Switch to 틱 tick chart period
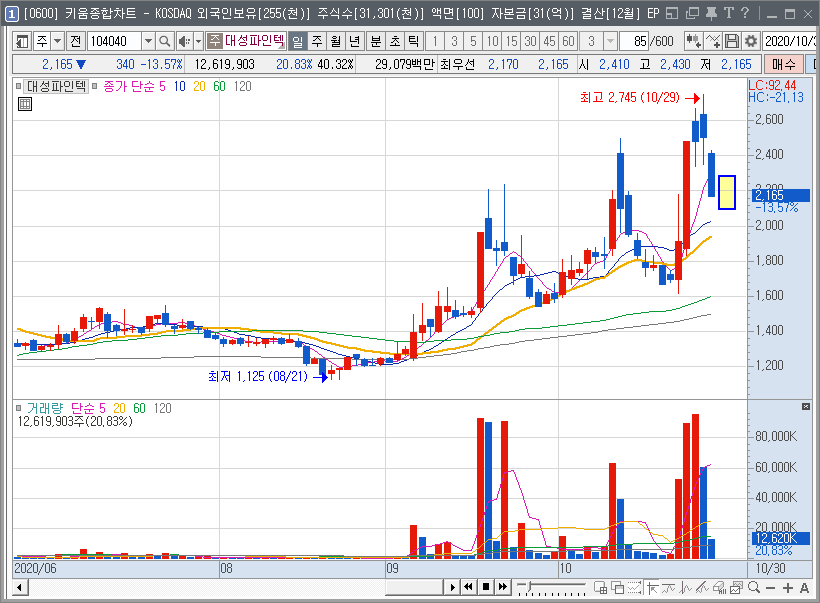Viewport: 820px width, 603px height. (413, 41)
